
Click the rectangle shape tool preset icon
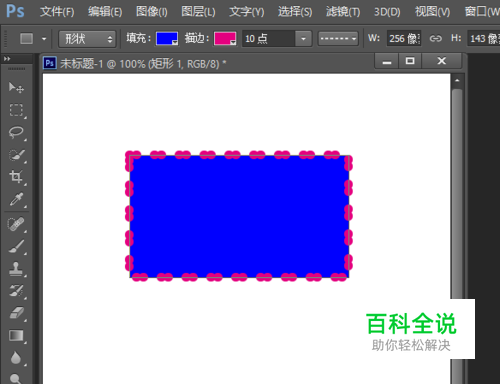click(x=26, y=38)
